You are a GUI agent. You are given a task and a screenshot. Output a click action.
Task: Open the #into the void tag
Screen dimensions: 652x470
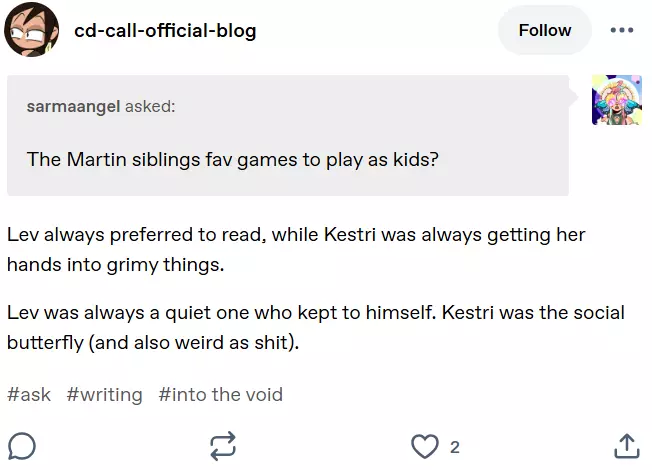[220, 394]
